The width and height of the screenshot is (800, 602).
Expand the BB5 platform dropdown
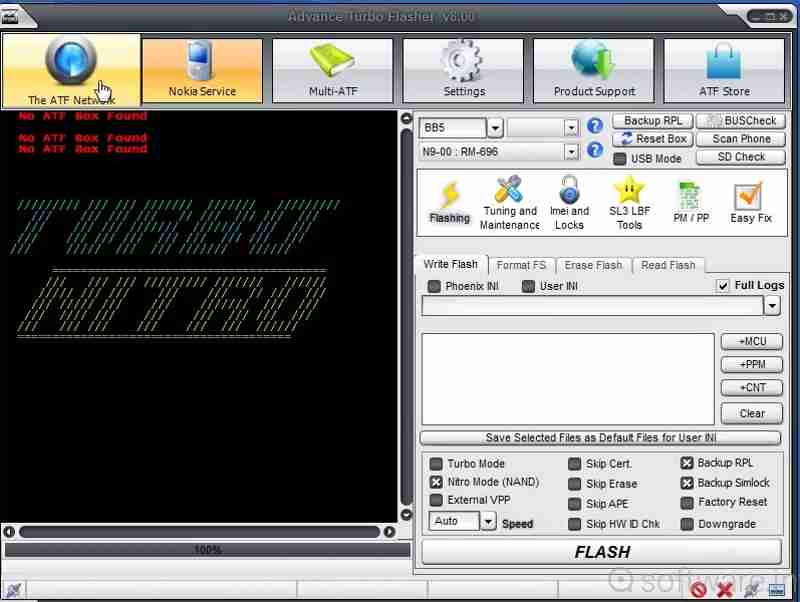495,128
